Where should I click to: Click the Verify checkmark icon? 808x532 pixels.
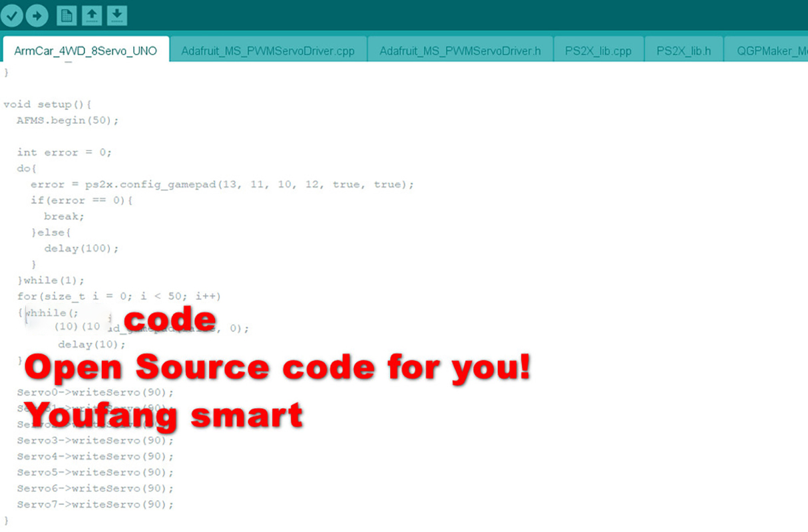[12, 15]
